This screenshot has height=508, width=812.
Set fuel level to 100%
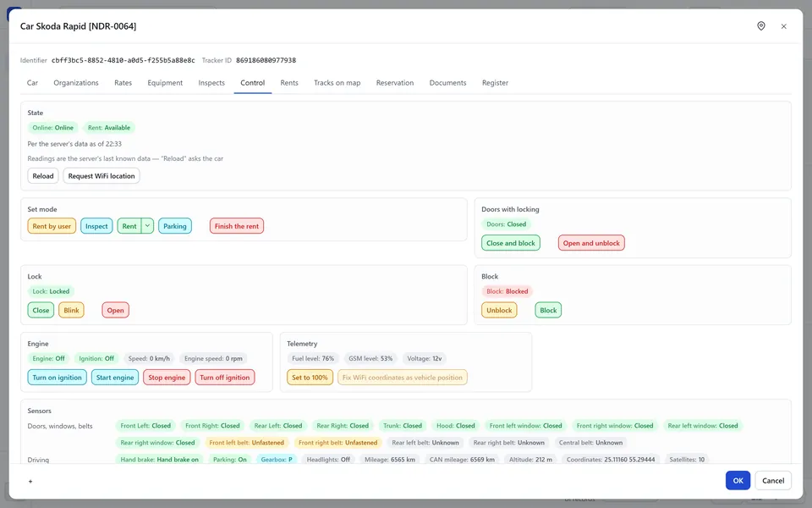click(x=310, y=378)
